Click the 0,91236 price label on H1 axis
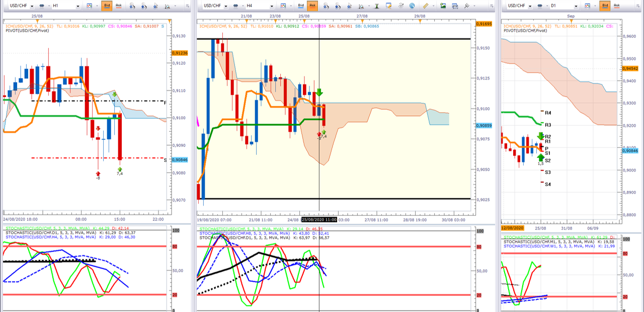This screenshot has width=644, height=312. (x=179, y=53)
